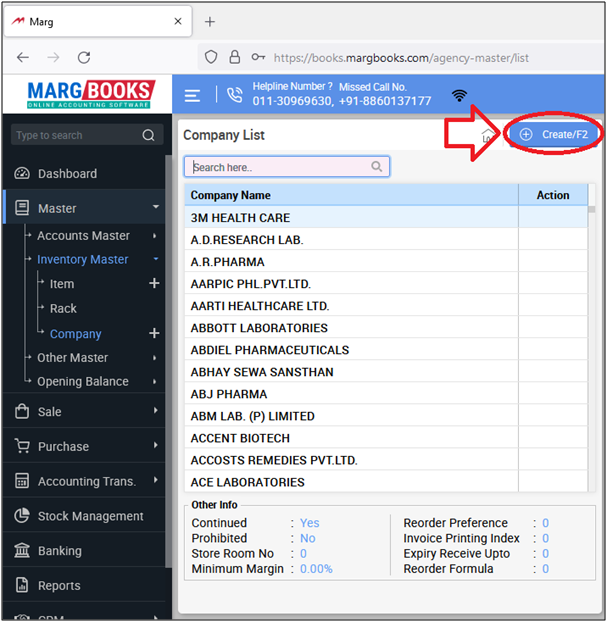Click the shield tracking protection icon
Viewport: 608px width, 622px height.
(x=211, y=58)
